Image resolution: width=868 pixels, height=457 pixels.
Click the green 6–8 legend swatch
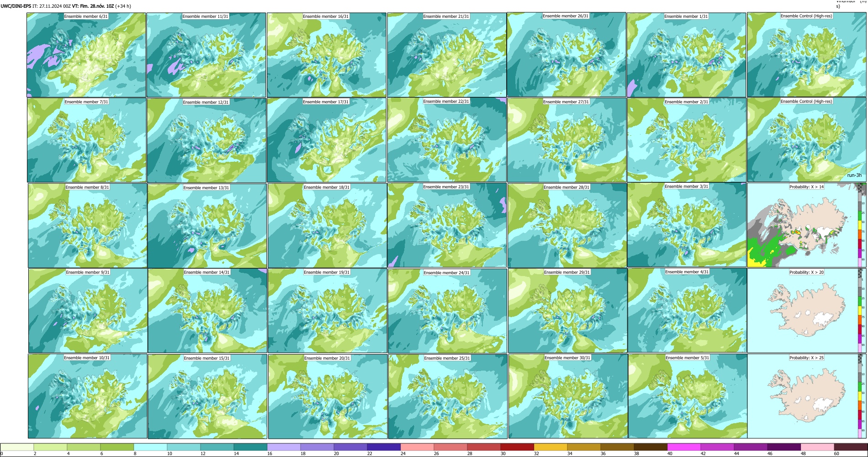117,447
